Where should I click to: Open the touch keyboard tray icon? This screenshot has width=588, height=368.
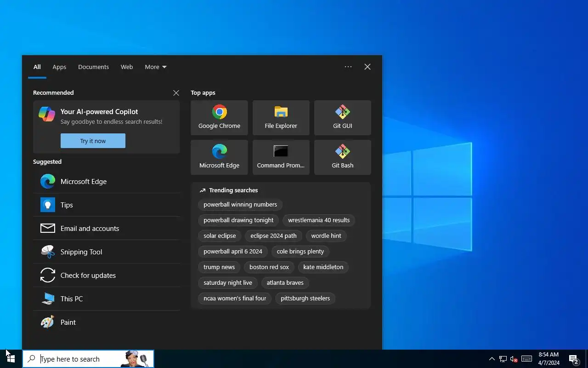[x=527, y=359]
